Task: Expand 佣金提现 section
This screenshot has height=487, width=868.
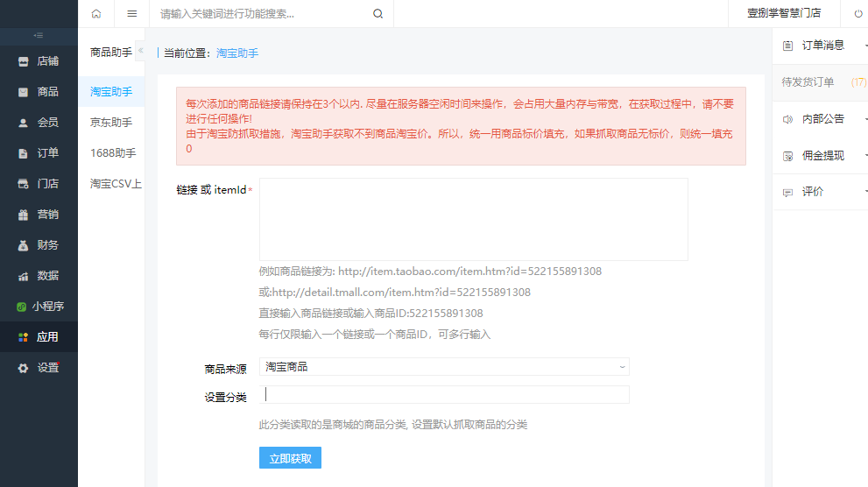Action: pos(865,156)
